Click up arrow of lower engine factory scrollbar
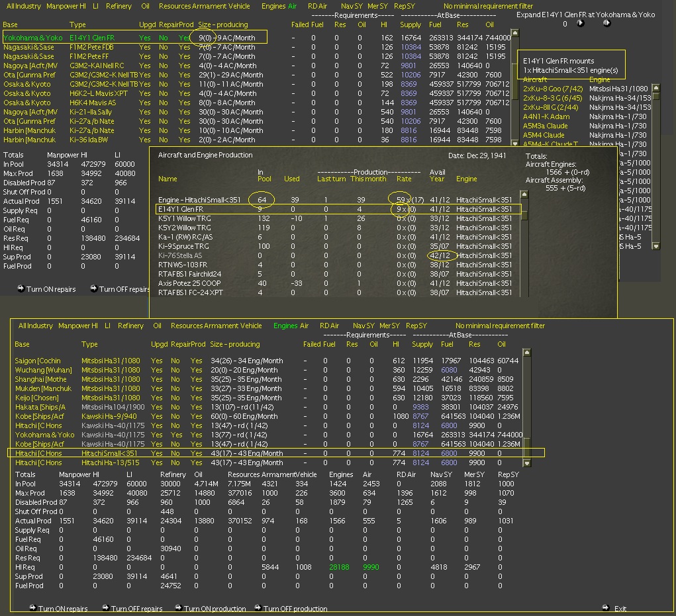This screenshot has height=616, width=676. [526, 353]
